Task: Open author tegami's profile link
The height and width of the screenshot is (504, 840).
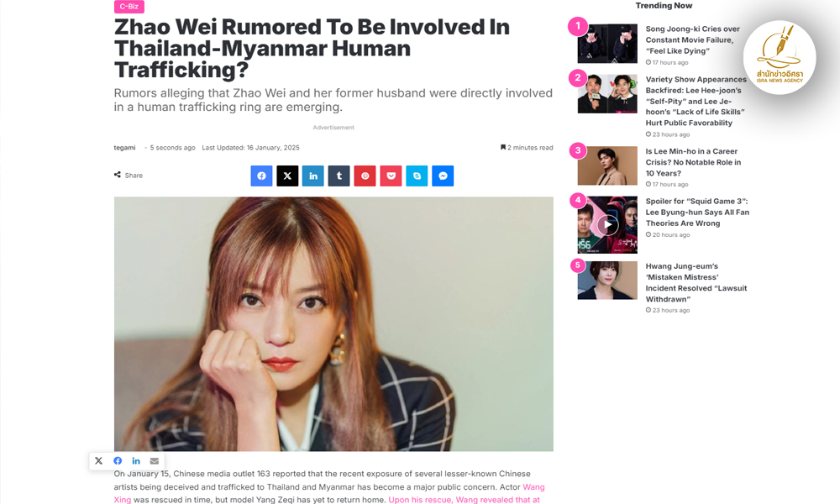Action: tap(125, 147)
